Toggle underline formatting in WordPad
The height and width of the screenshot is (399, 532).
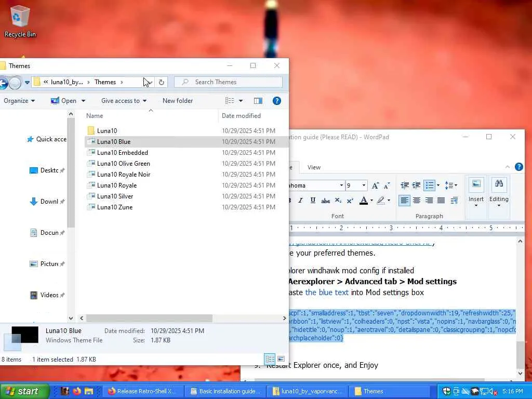click(x=313, y=201)
